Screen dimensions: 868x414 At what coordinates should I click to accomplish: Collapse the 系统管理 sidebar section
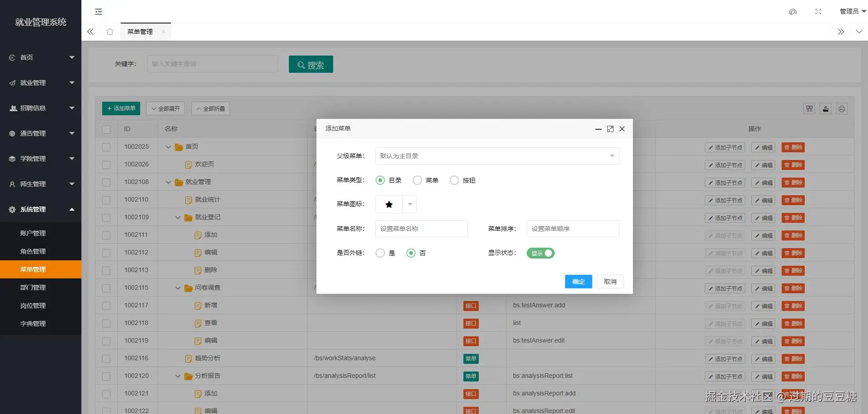pos(41,209)
